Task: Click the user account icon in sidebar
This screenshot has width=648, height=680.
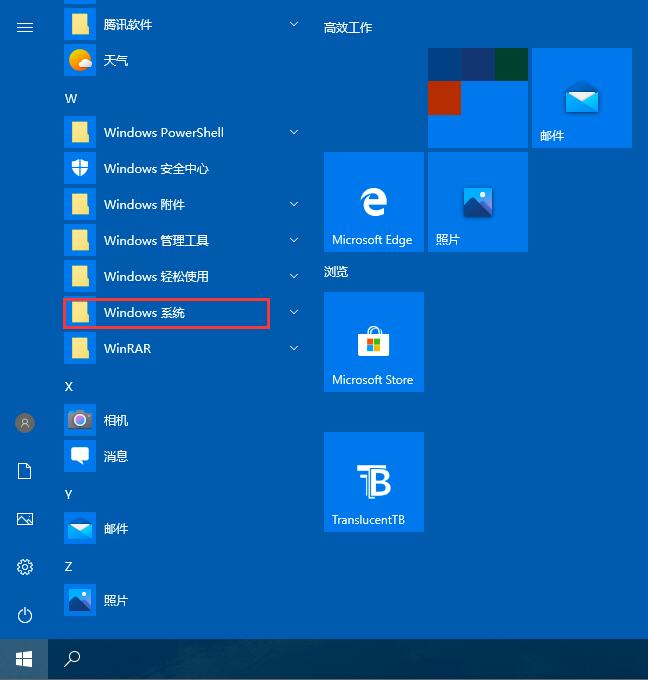Action: click(x=25, y=423)
